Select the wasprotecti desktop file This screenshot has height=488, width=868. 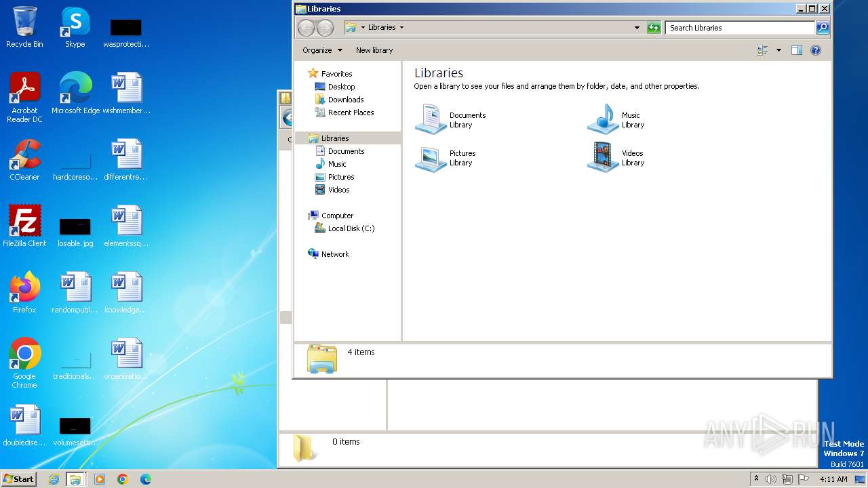click(126, 33)
